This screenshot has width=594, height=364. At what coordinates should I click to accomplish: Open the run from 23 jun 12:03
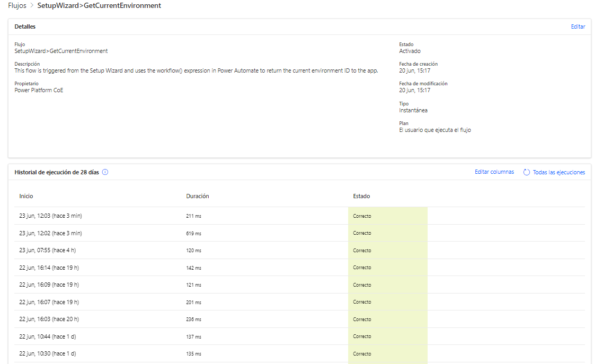pos(49,216)
